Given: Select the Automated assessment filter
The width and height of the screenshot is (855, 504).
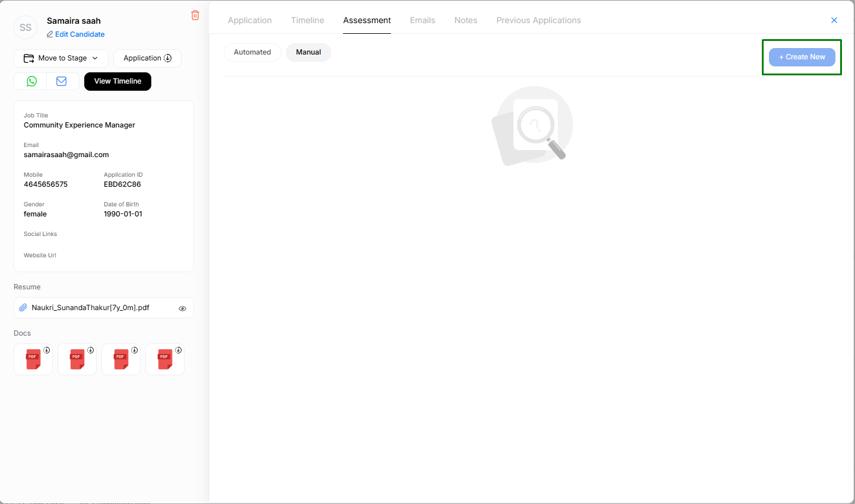Looking at the screenshot, I should pos(252,52).
